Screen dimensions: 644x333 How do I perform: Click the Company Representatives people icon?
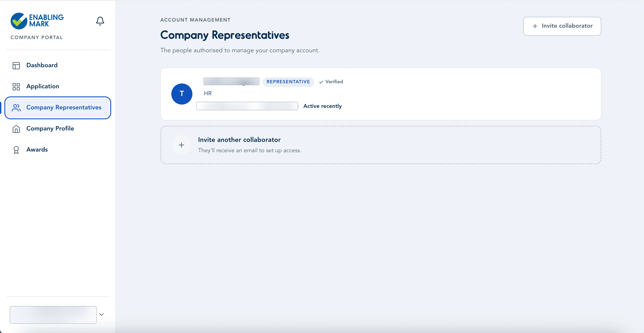tap(16, 107)
